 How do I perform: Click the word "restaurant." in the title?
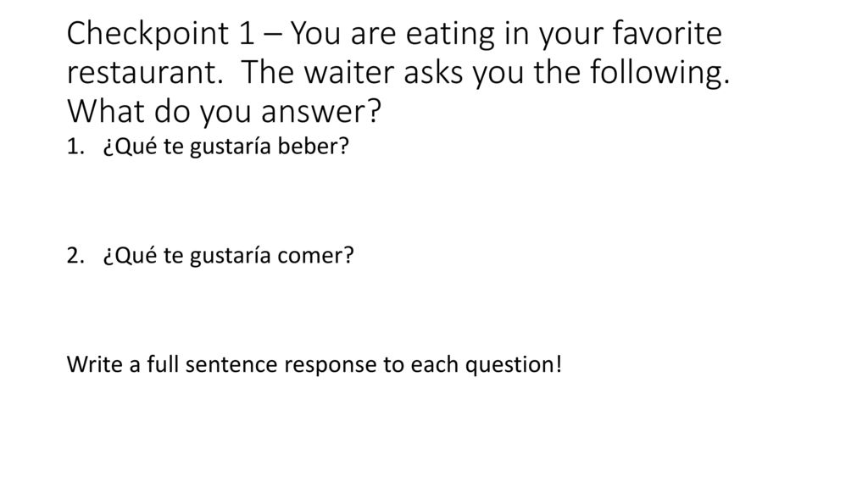click(x=145, y=73)
